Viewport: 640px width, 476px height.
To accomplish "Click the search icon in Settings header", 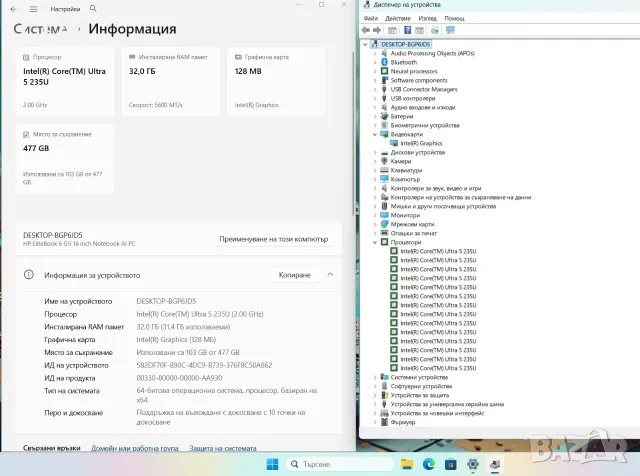I will point(93,8).
